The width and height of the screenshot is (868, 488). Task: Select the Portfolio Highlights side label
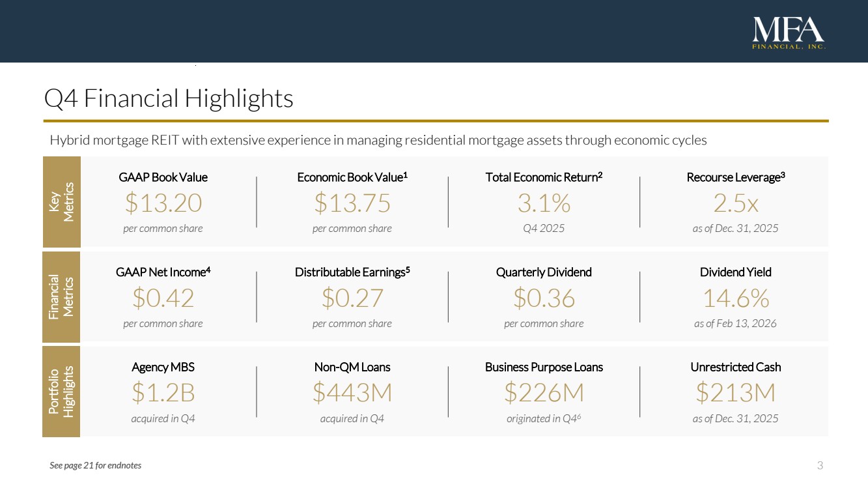click(x=61, y=392)
